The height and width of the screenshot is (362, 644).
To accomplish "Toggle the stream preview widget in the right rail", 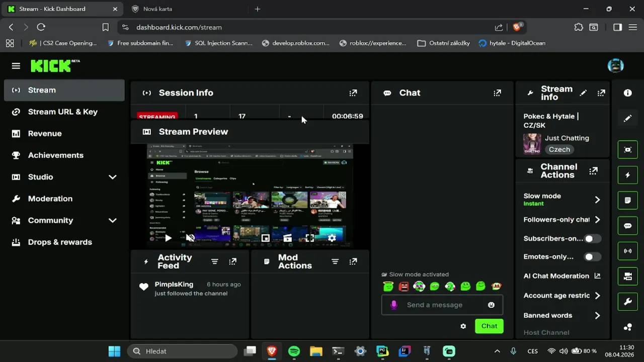I will (628, 150).
